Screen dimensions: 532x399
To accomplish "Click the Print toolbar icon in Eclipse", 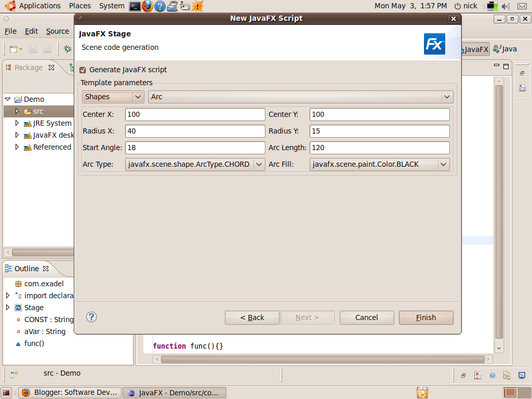I will 47,49.
